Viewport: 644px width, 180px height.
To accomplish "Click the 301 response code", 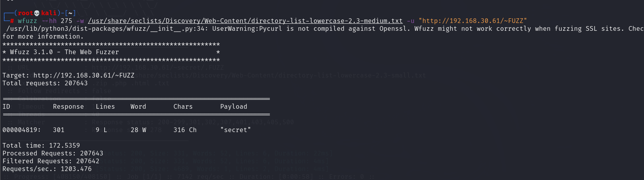I will [x=59, y=130].
